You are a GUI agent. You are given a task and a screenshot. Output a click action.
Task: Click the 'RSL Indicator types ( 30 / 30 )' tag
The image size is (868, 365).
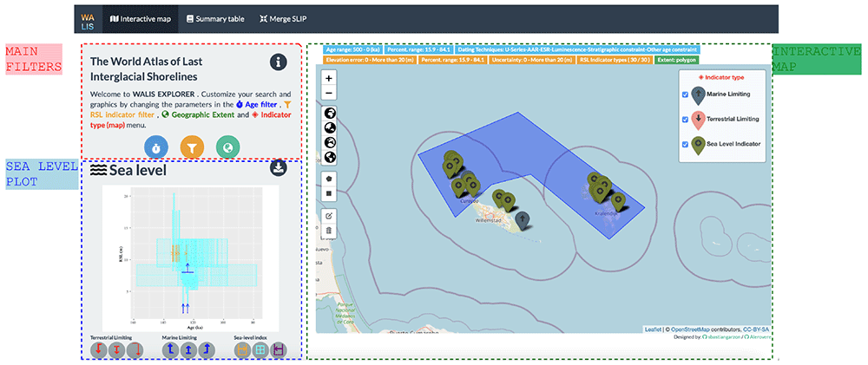coord(614,60)
